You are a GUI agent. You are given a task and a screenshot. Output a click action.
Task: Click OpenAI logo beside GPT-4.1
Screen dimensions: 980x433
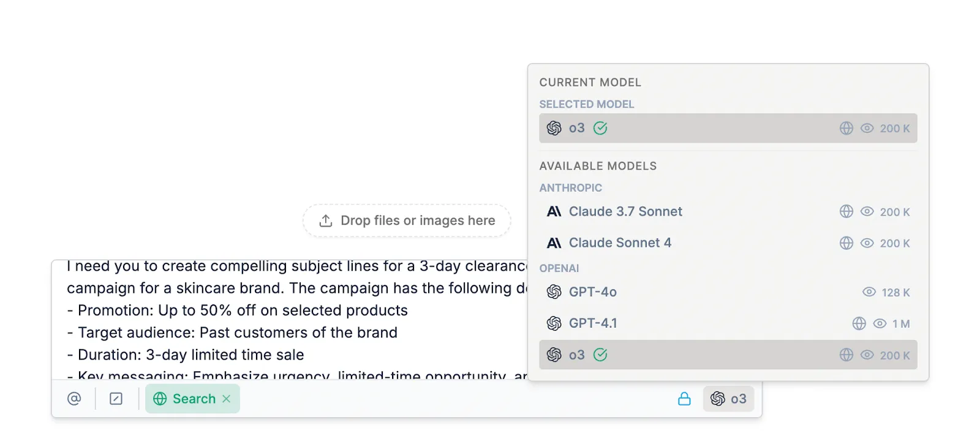554,323
